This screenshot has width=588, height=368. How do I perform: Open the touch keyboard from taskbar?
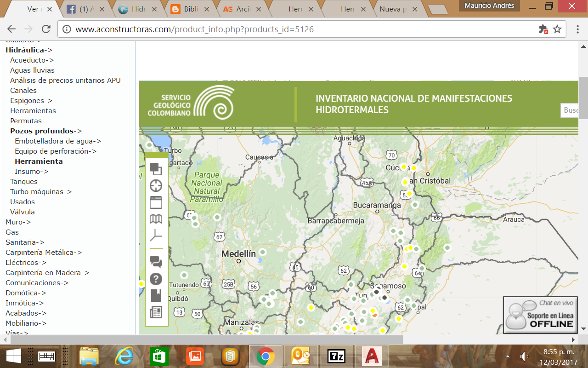click(x=47, y=356)
